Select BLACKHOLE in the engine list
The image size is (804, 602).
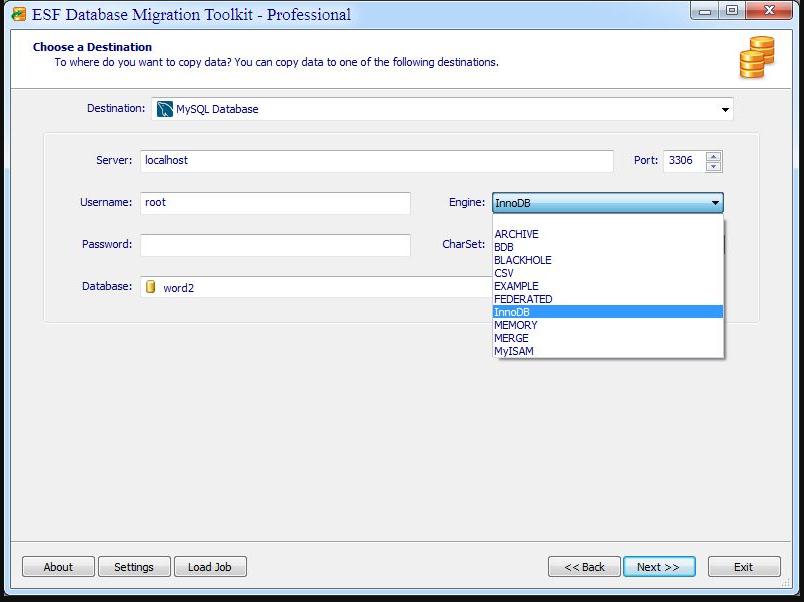coord(608,260)
